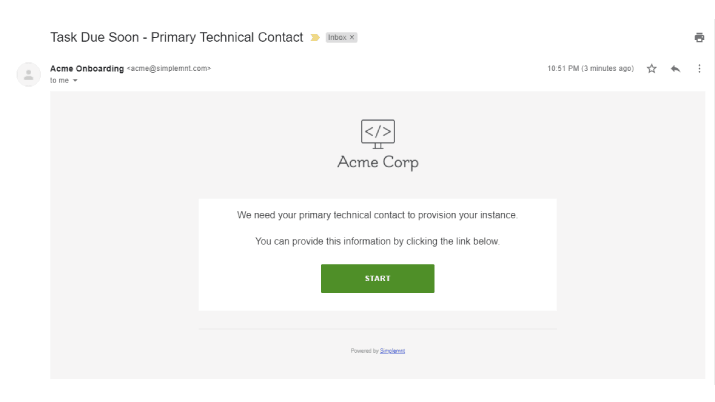This screenshot has height=402, width=715.
Task: Print this email using the printer icon
Action: coord(699,37)
